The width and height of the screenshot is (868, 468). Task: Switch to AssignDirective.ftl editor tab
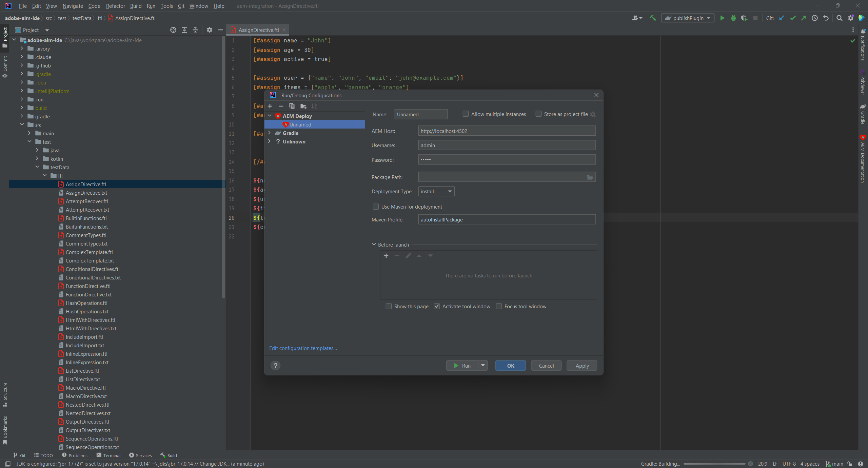click(258, 30)
